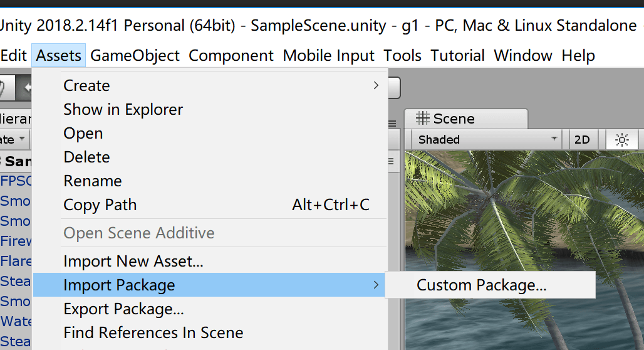Open the Mobile Input menu
The width and height of the screenshot is (644, 350).
click(328, 56)
